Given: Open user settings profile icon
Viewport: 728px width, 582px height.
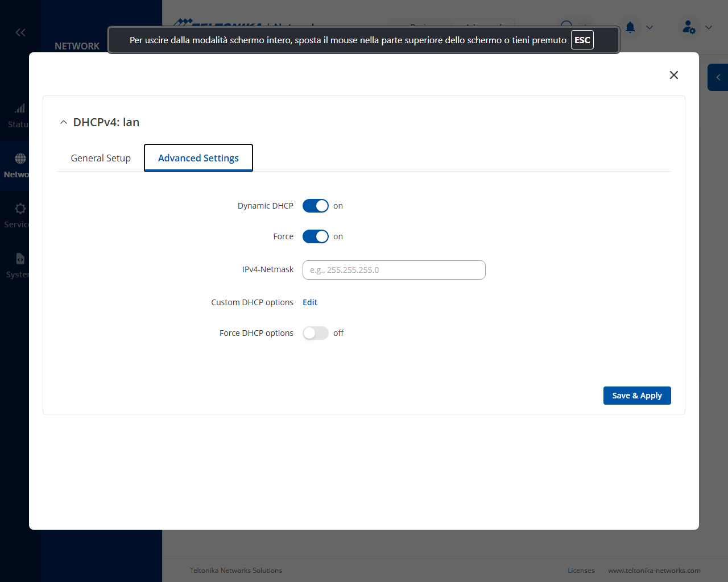Looking at the screenshot, I should pos(689,27).
